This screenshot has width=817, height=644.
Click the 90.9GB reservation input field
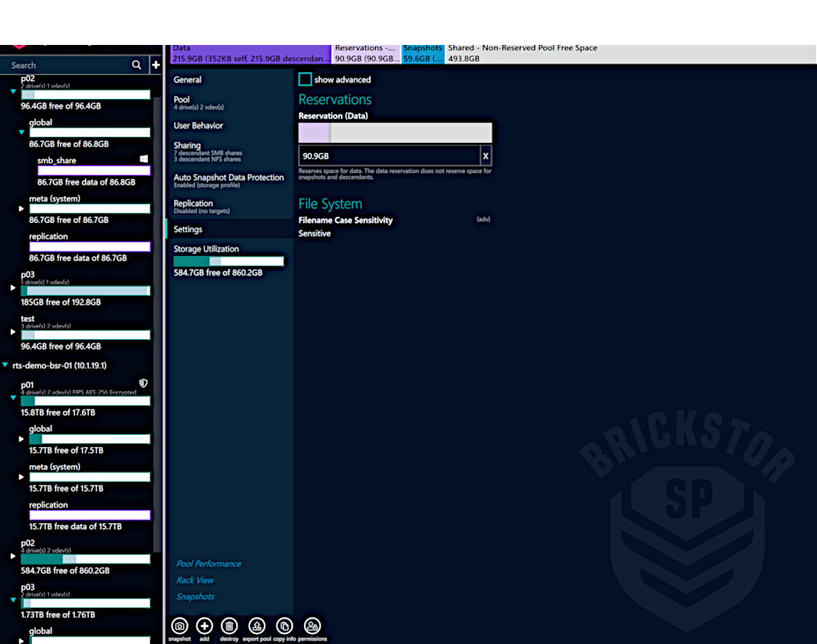click(x=388, y=156)
